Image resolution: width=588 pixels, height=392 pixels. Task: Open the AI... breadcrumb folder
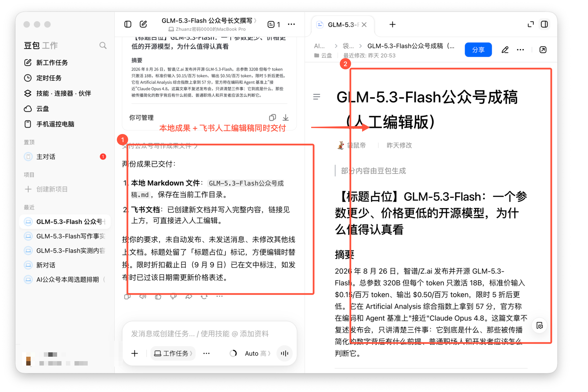tap(319, 46)
